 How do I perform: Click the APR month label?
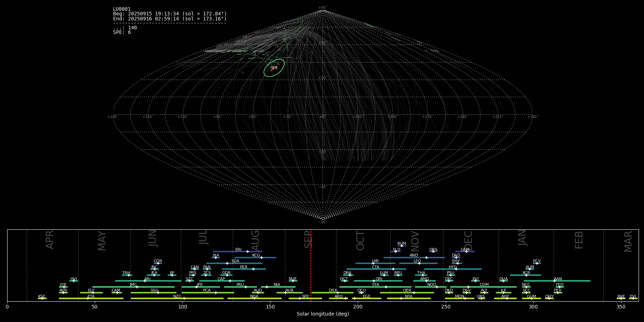50,240
